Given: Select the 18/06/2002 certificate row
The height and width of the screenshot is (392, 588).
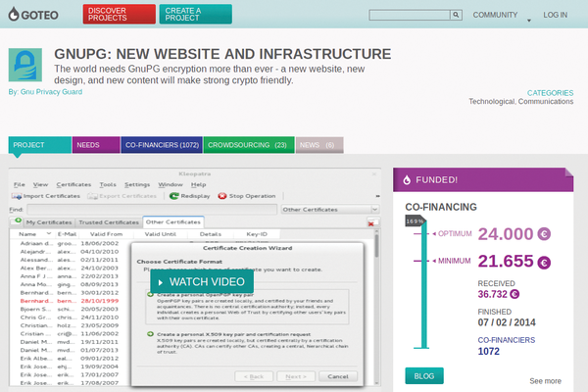Looking at the screenshot, I should [x=70, y=243].
